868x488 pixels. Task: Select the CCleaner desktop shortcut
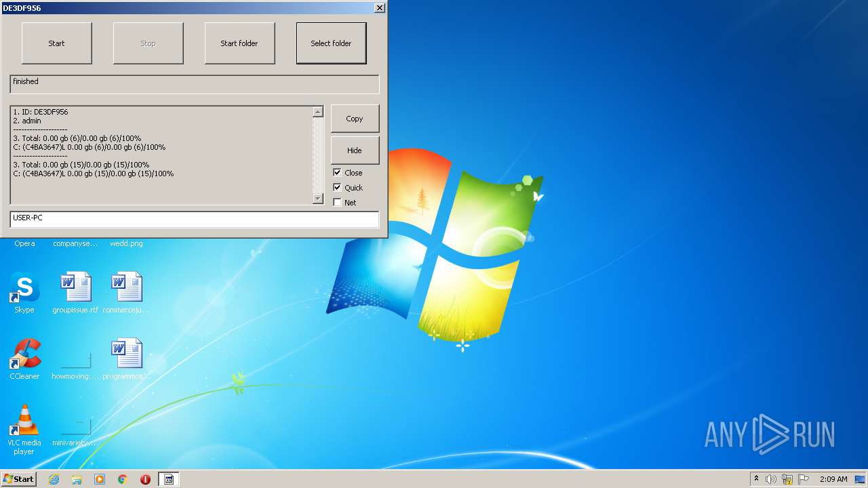point(24,359)
